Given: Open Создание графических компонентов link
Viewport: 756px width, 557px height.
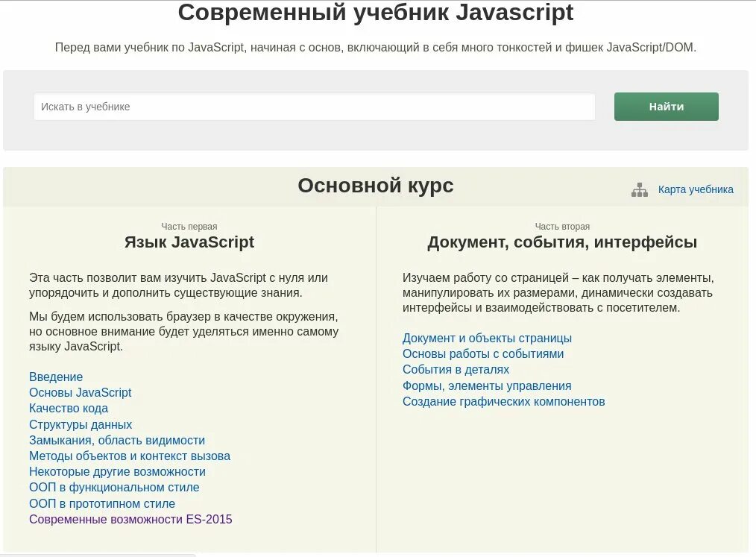Looking at the screenshot, I should 504,402.
